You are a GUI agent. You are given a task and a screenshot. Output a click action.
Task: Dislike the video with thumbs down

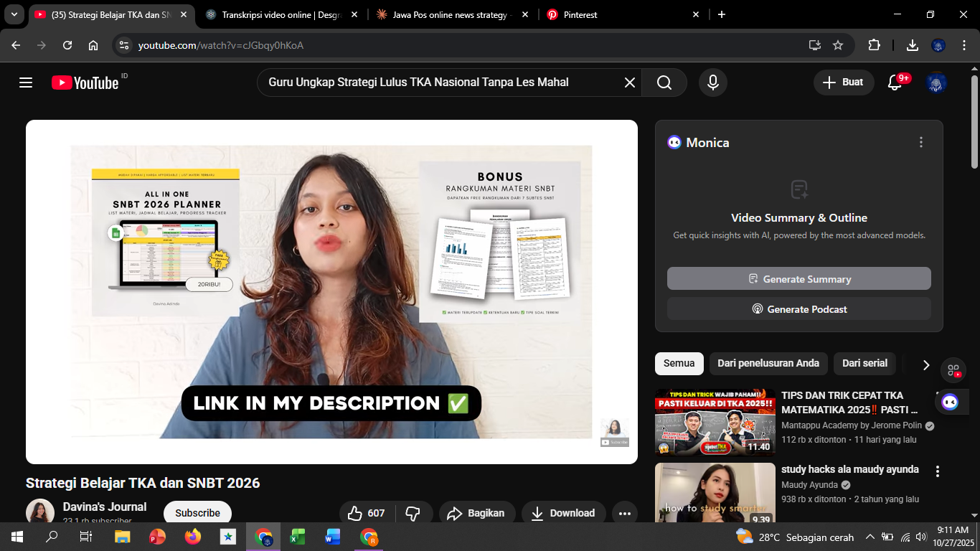click(x=413, y=513)
